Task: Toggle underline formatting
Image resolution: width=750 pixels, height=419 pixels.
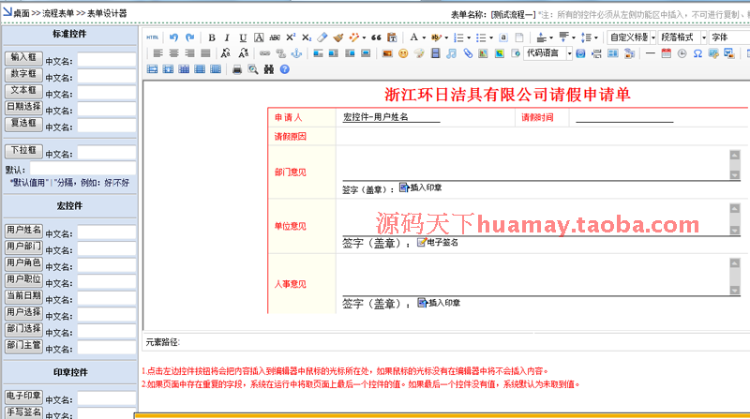Action: click(x=243, y=37)
